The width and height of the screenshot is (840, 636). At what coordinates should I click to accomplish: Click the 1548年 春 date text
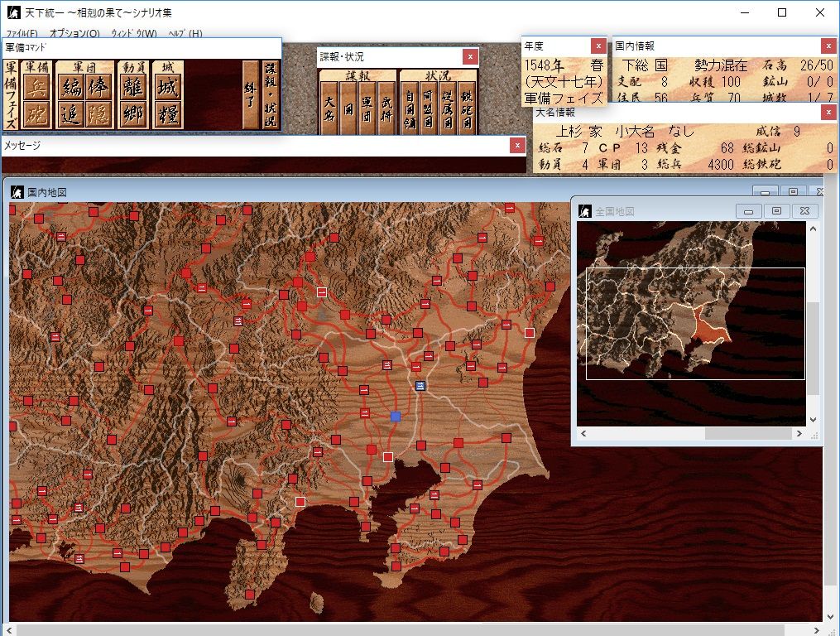pyautogui.click(x=564, y=65)
